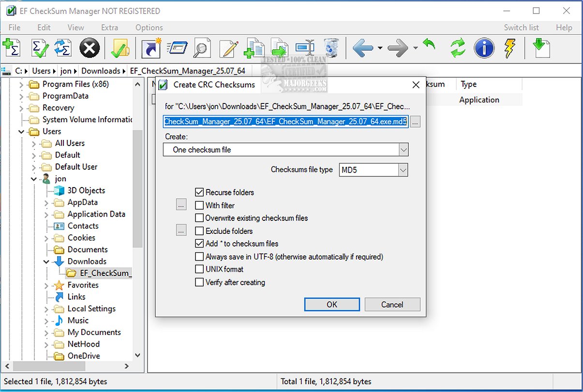583x392 pixels.
Task: Click the green download arrow page icon
Action: pyautogui.click(x=541, y=48)
